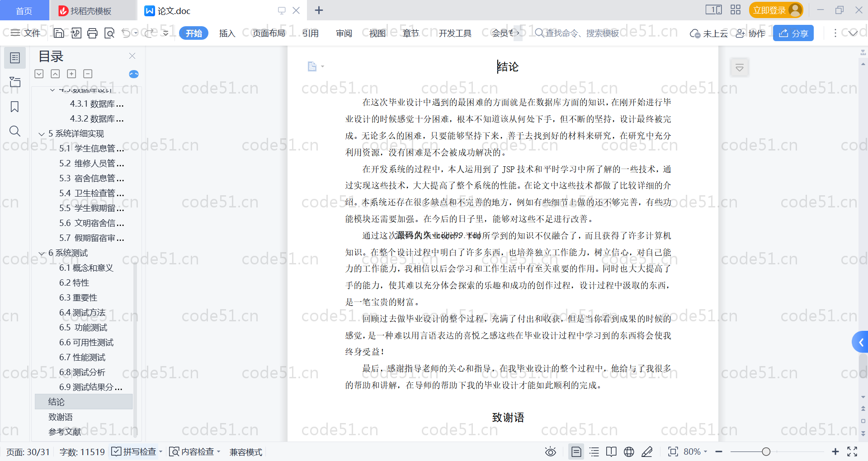Expand the blue side panel arrow
Viewport: 868px width, 461px height.
(860, 343)
